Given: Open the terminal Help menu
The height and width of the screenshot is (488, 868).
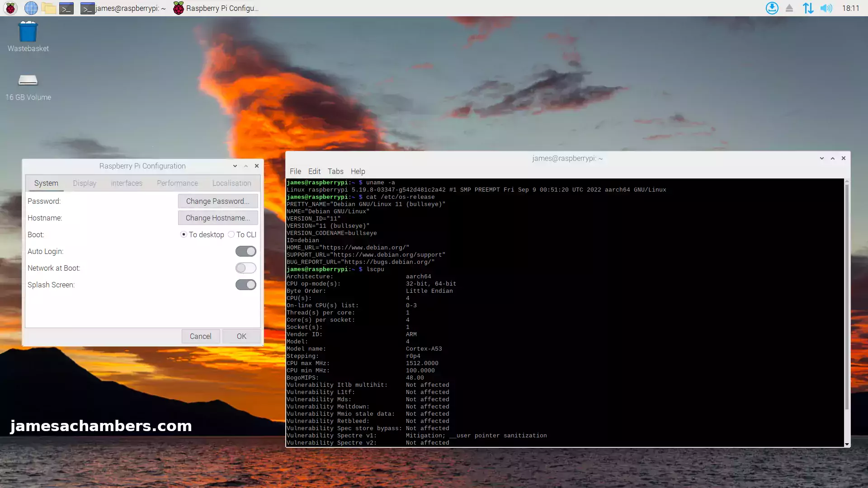Looking at the screenshot, I should 358,171.
